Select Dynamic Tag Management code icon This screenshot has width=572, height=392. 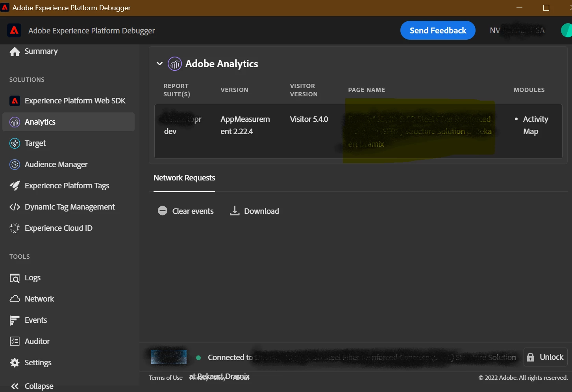coord(15,207)
